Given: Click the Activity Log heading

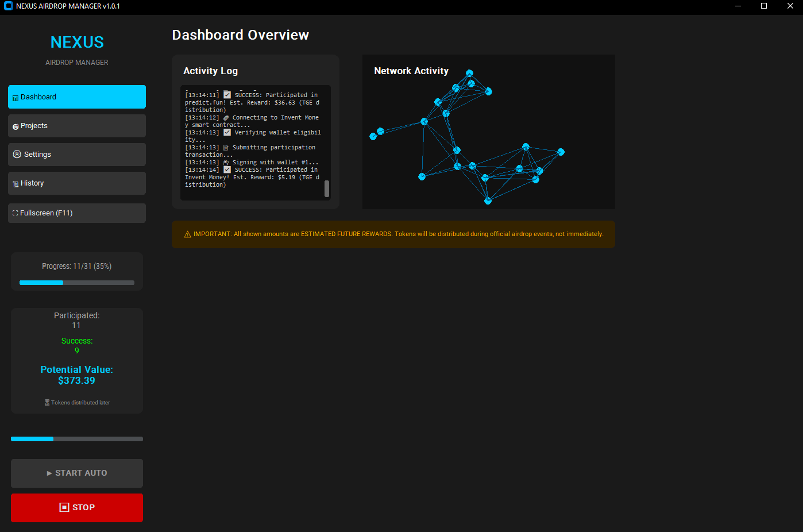Looking at the screenshot, I should pos(211,71).
